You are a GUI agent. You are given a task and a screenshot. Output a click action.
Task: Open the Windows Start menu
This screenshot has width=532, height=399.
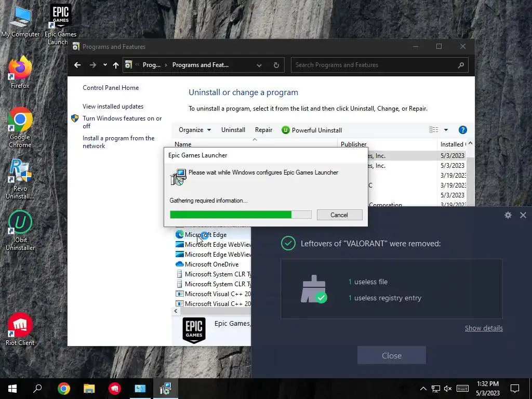[12, 389]
